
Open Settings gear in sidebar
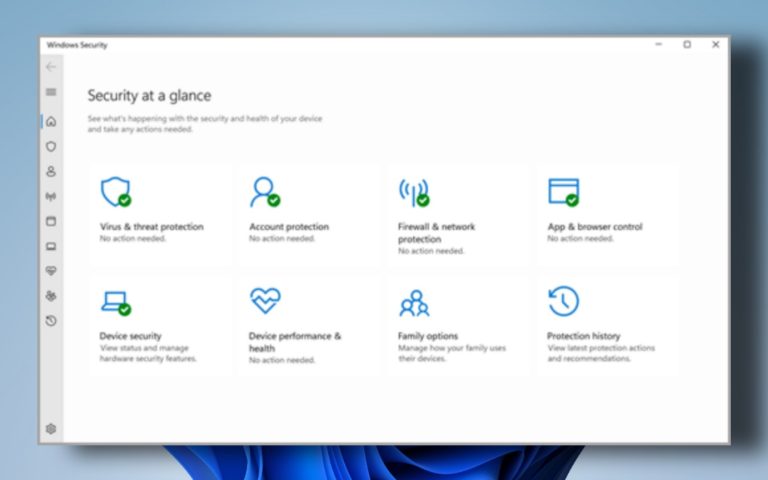pos(51,429)
